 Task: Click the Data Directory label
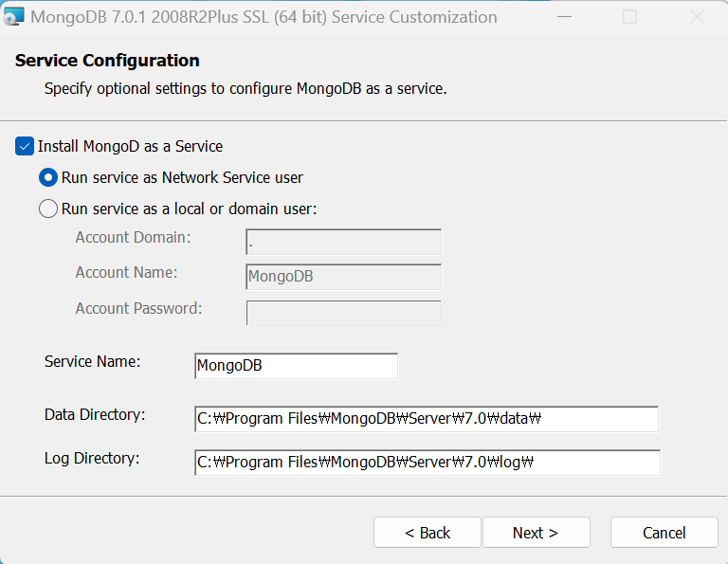coord(95,414)
